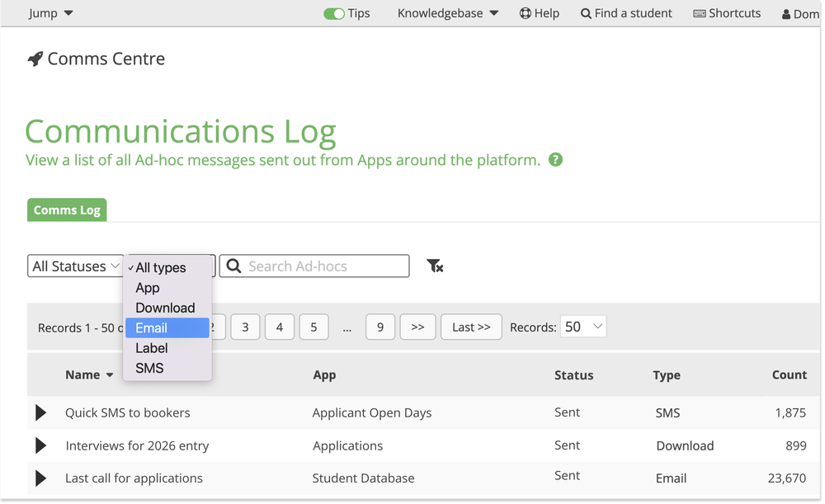Click the 'Interviews for 2026 entry' name
This screenshot has width=825, height=504.
[137, 445]
